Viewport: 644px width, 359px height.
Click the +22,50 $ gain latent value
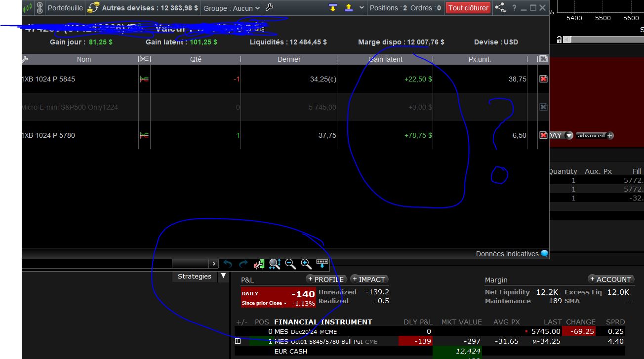(418, 79)
